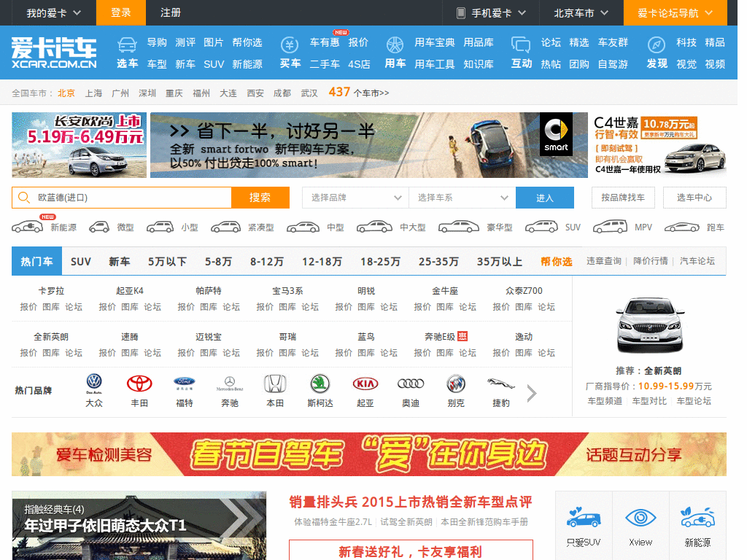
Task: Switch to the 35万以上 tab
Action: (500, 262)
